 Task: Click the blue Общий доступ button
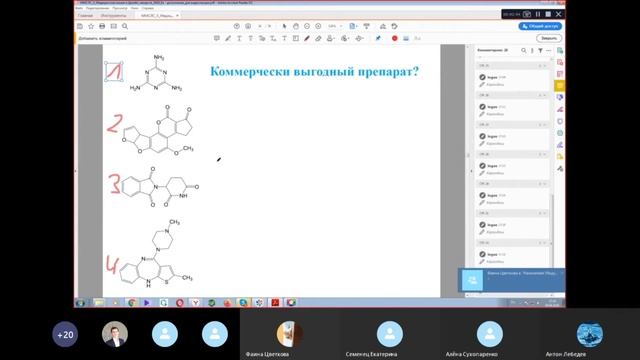point(540,26)
